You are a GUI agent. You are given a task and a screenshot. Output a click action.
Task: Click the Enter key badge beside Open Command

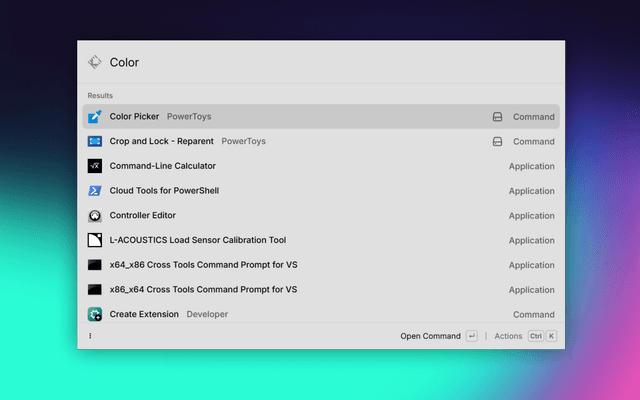click(472, 336)
